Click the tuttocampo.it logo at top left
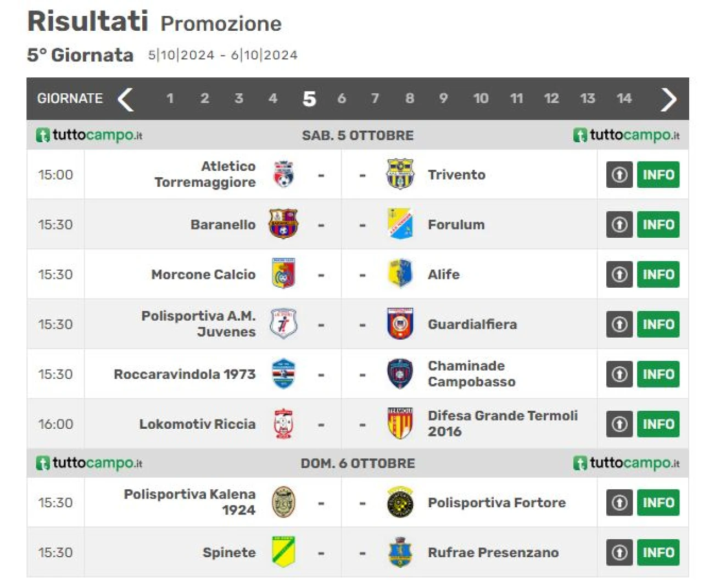The width and height of the screenshot is (703, 588). click(89, 135)
